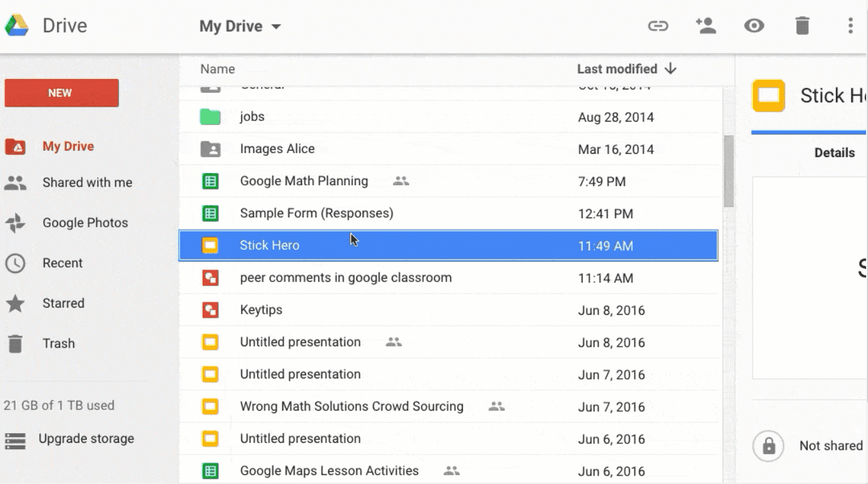
Task: Click the Images Alice shared folder icon
Action: tap(210, 149)
